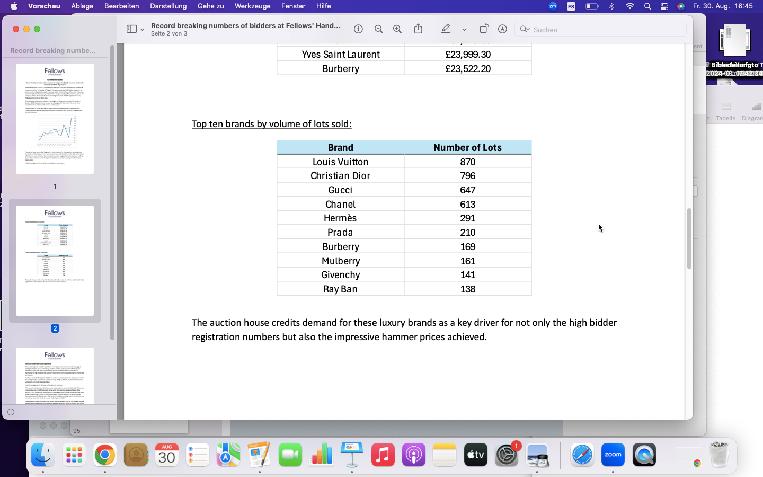Click the Ray Ban table cell

(x=341, y=289)
